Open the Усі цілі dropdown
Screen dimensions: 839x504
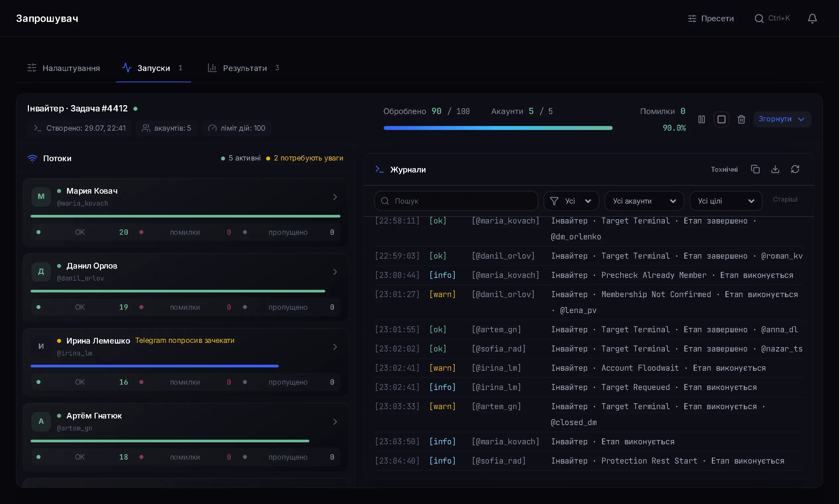726,201
